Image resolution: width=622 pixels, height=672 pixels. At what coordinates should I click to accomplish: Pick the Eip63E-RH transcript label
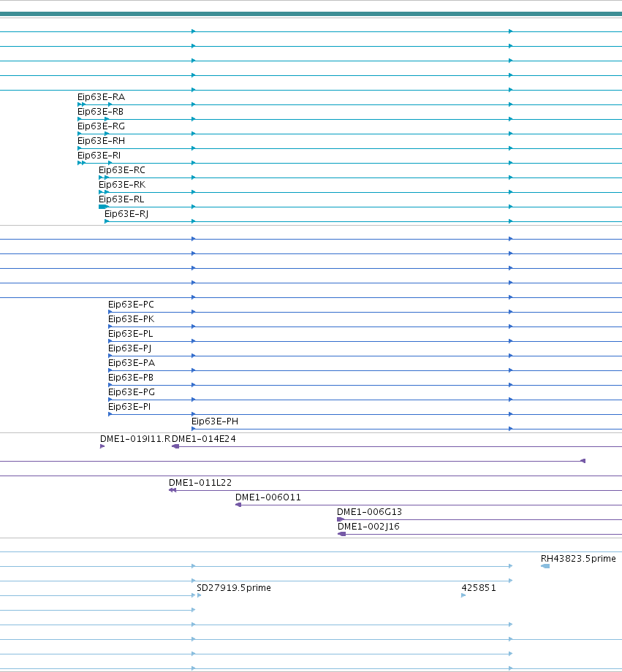tap(102, 141)
